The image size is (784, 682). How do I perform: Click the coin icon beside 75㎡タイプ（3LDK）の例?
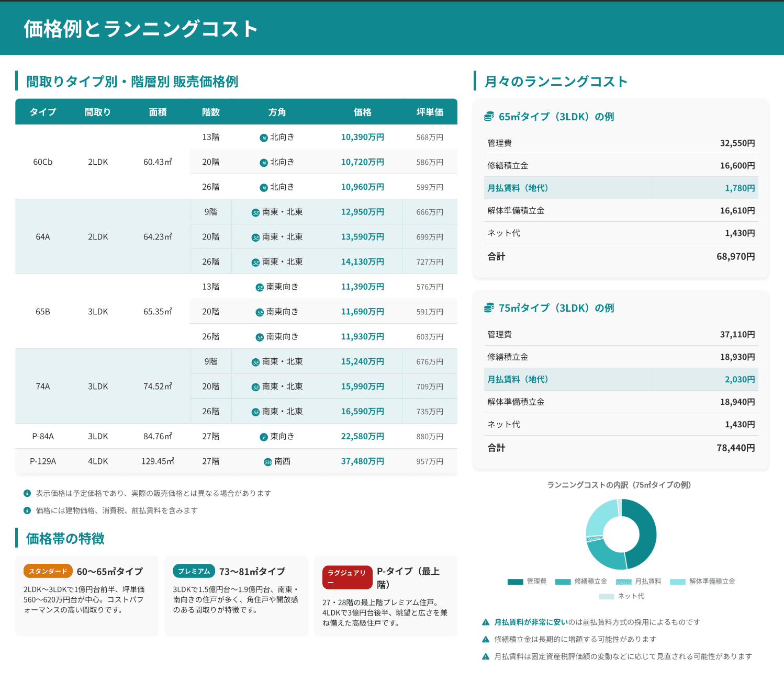tap(489, 308)
